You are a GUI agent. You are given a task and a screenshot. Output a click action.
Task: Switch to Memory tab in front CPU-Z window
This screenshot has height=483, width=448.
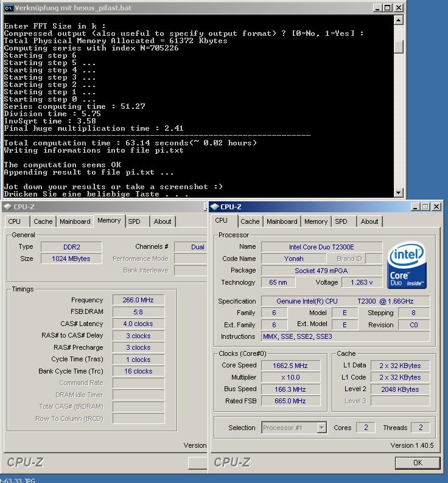coord(316,221)
